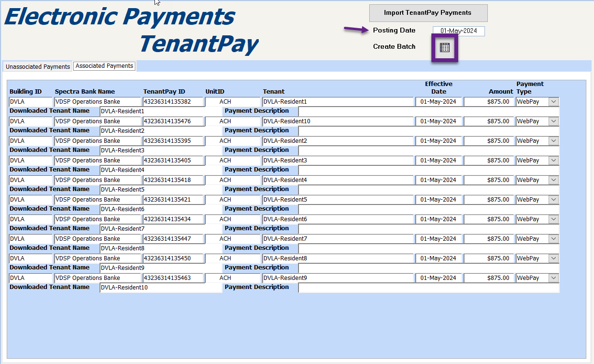The image size is (594, 364).
Task: Click the Posting Date field
Action: [x=459, y=31]
